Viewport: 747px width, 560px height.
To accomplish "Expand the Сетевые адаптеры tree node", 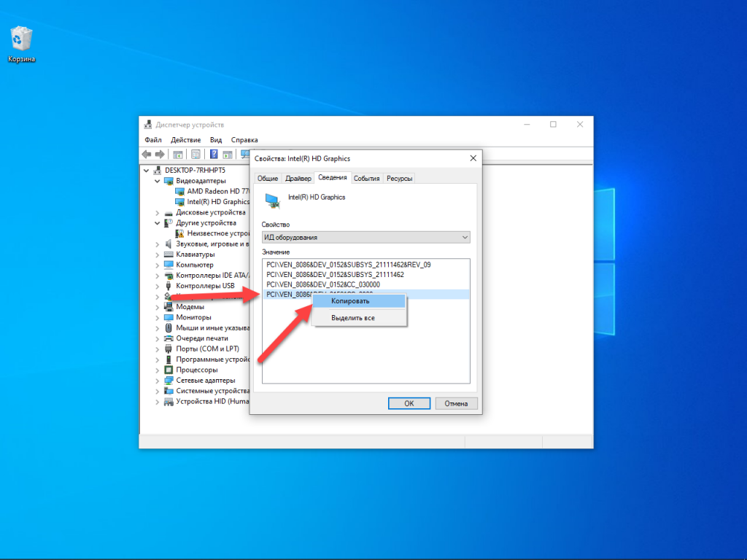I will tap(158, 381).
